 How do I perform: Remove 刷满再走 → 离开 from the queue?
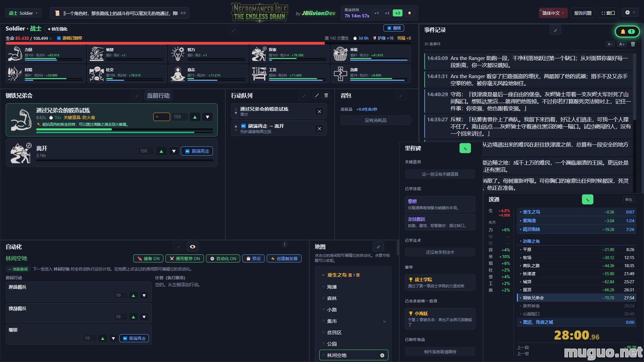pyautogui.click(x=319, y=128)
